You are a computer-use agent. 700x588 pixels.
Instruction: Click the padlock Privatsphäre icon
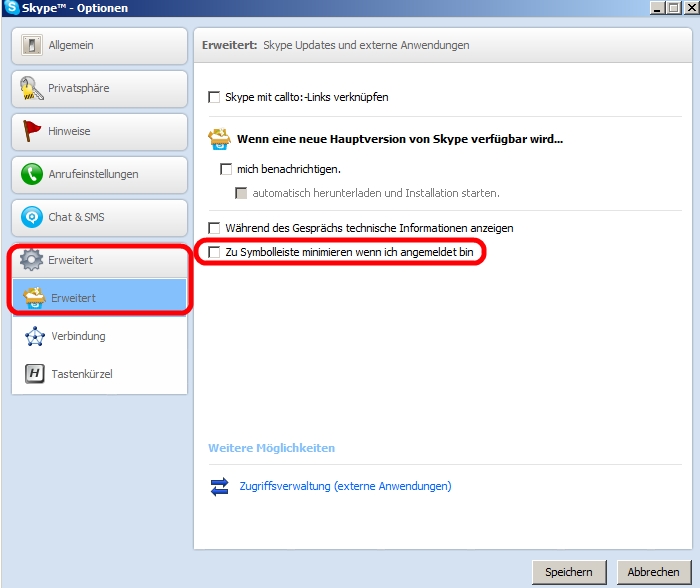pos(31,88)
